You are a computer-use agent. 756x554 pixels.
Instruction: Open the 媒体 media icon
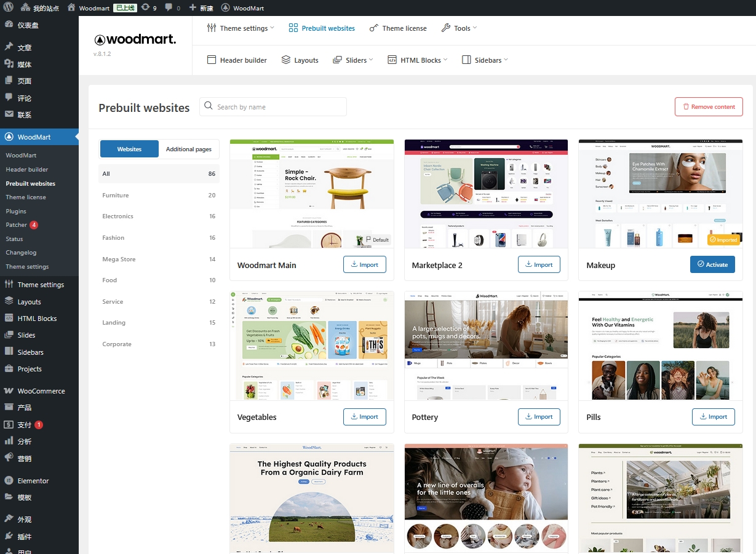coord(9,64)
